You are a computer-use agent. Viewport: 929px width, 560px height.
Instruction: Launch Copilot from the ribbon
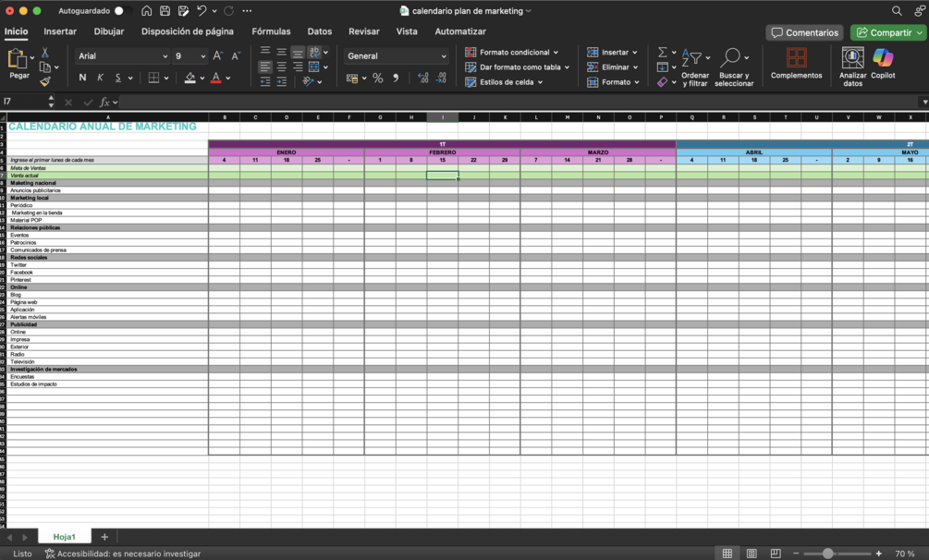pos(883,64)
